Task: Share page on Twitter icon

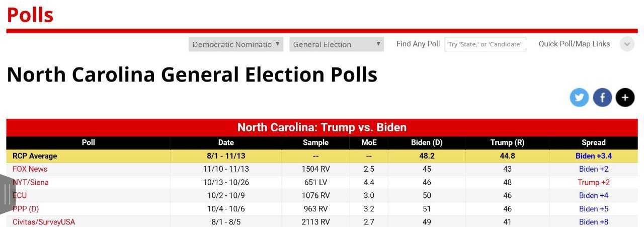Action: [579, 97]
